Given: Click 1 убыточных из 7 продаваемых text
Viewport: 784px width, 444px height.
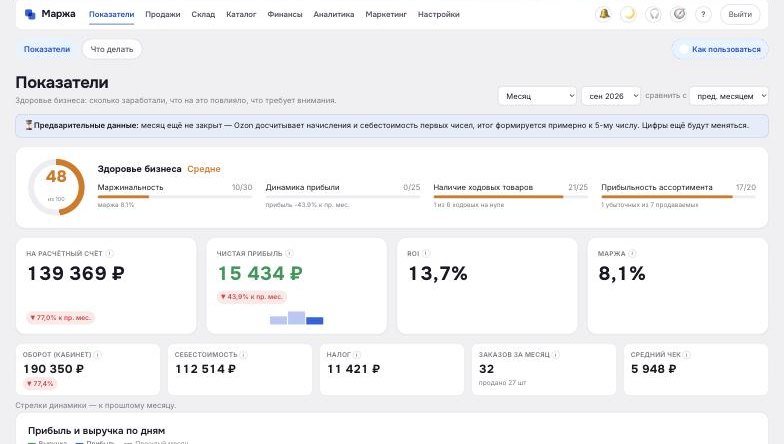Looking at the screenshot, I should click(650, 205).
